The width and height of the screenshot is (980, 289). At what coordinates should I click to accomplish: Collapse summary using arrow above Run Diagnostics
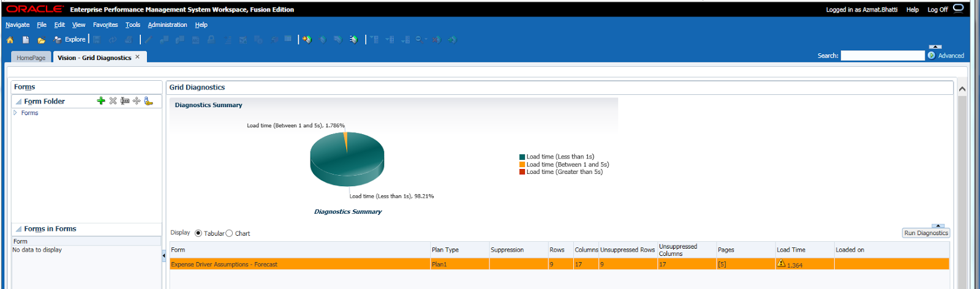point(938,226)
